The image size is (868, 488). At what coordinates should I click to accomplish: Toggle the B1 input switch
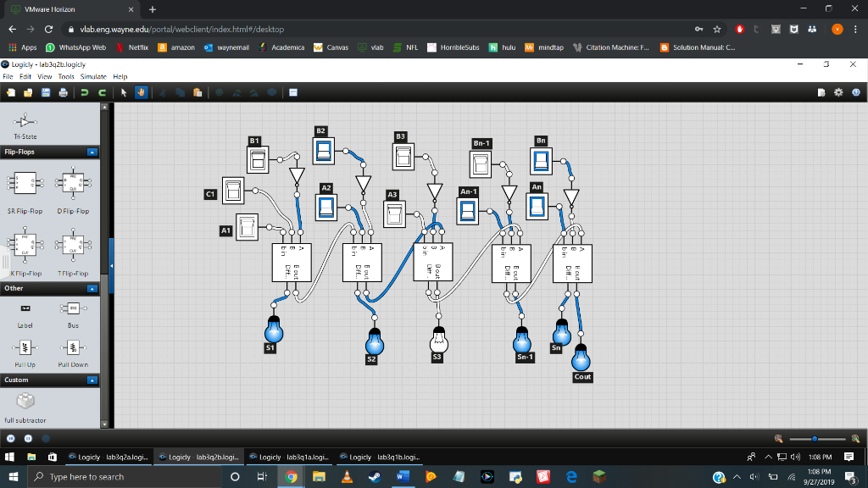(258, 160)
